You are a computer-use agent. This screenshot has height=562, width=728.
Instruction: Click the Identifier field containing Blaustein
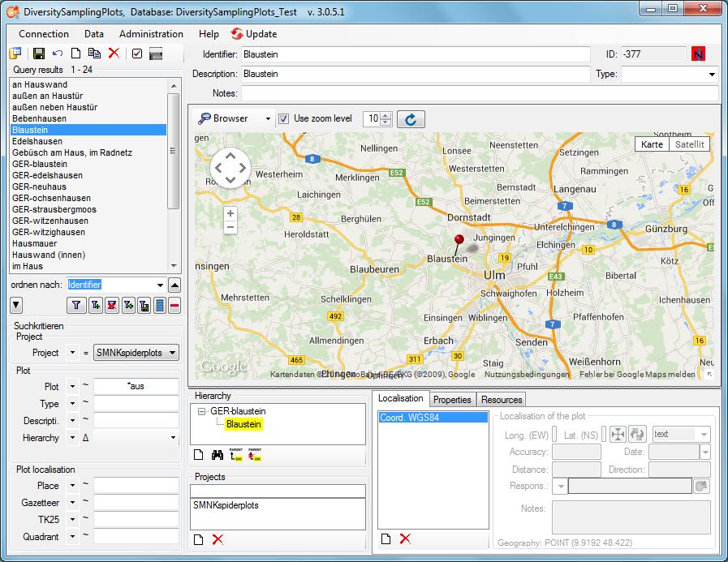pos(416,54)
